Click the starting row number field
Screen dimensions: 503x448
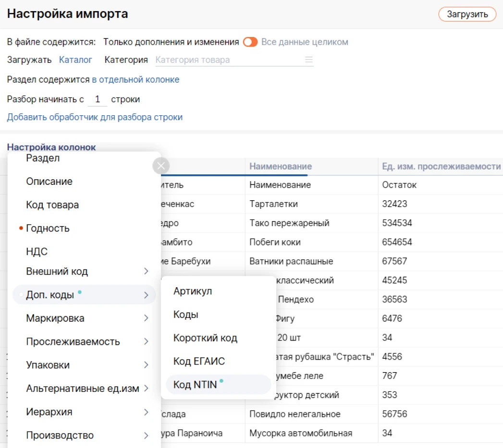(x=98, y=99)
